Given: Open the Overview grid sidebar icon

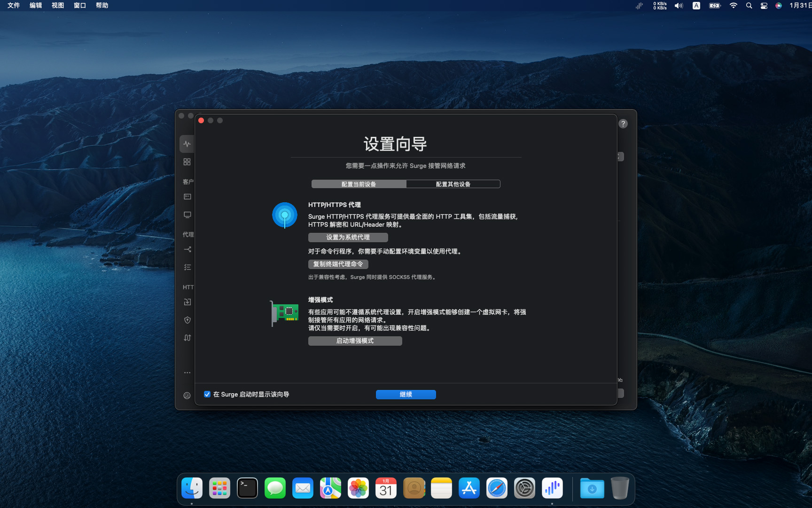Looking at the screenshot, I should [187, 162].
